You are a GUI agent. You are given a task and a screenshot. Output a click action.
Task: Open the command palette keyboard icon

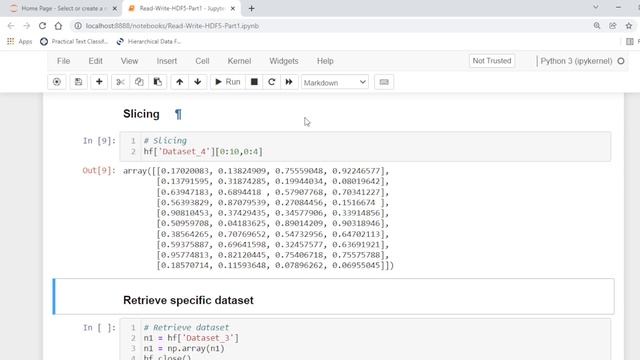tap(384, 82)
